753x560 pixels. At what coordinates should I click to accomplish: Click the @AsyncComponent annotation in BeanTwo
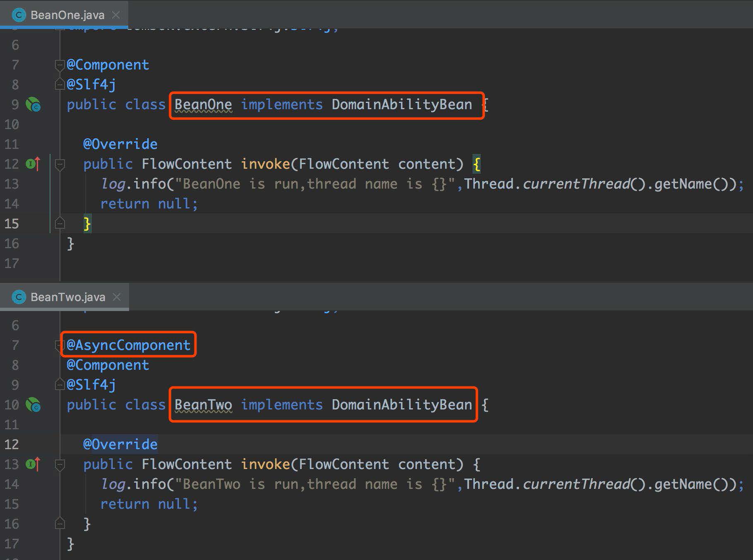pos(128,345)
